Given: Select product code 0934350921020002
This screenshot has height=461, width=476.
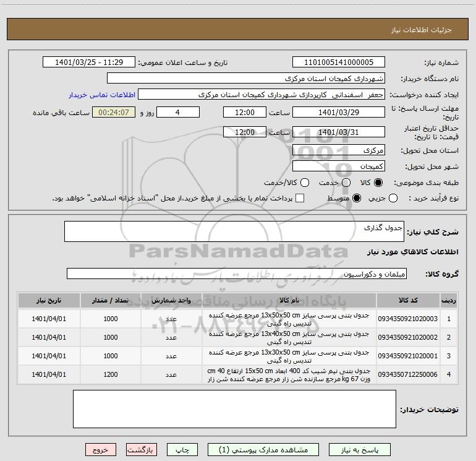Looking at the screenshot, I should (x=408, y=337).
